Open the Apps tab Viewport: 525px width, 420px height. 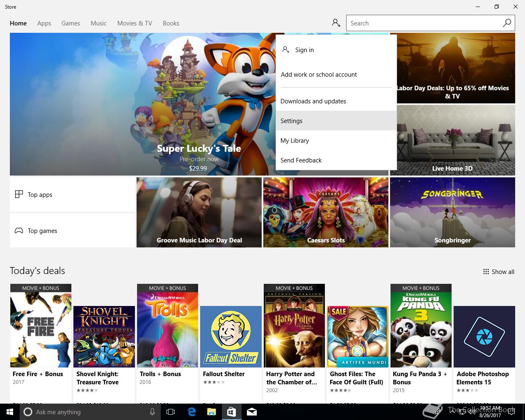pos(44,23)
